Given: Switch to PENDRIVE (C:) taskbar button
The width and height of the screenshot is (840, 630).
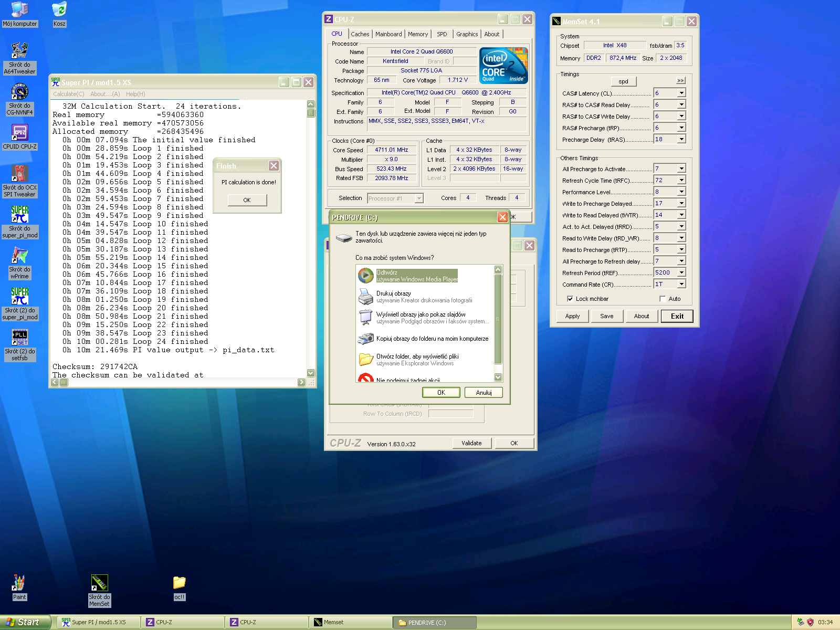Looking at the screenshot, I should point(434,622).
